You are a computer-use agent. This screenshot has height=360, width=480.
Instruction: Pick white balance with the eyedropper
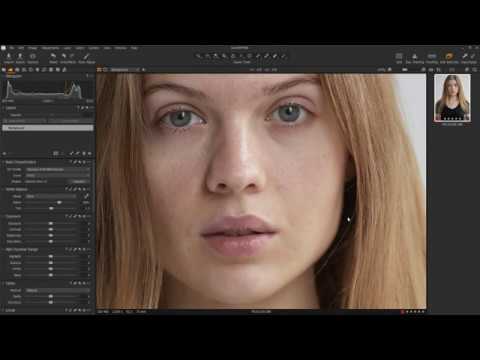pyautogui.click(x=86, y=196)
